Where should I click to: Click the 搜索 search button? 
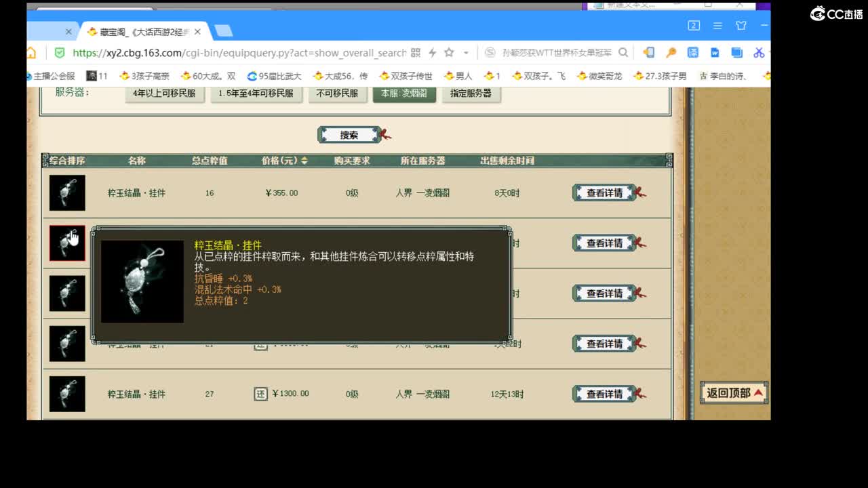tap(349, 135)
